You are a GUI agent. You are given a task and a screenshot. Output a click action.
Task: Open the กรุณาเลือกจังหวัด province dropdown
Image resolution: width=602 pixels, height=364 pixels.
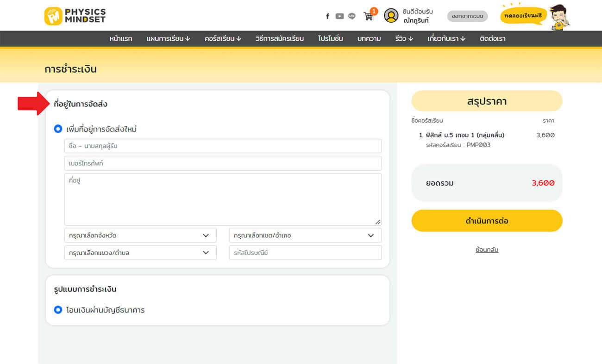pos(140,235)
